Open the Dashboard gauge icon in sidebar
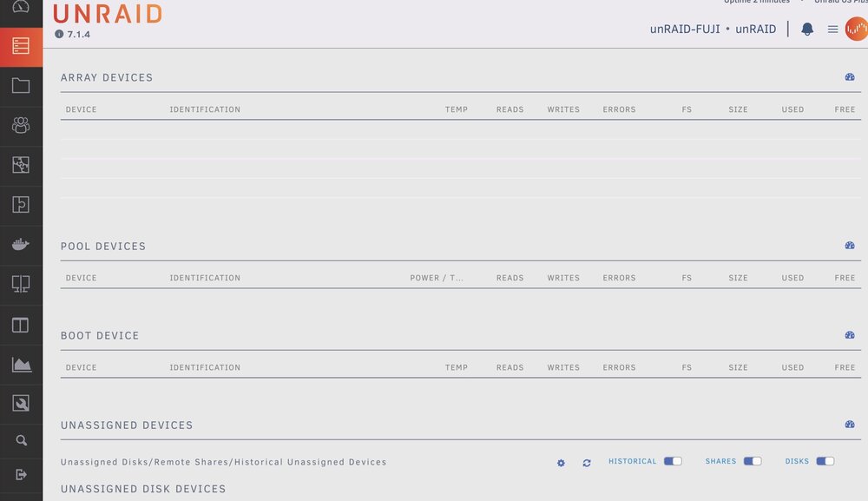868x501 pixels. (x=21, y=7)
